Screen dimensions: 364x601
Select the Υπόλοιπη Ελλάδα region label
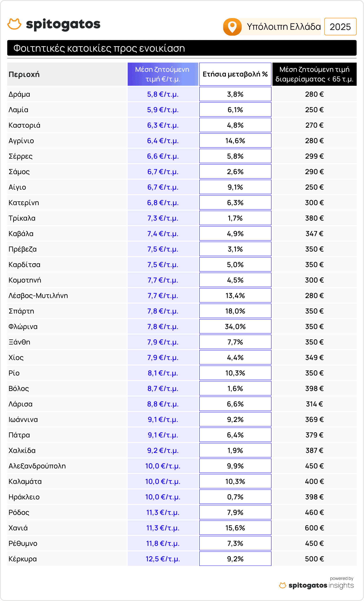[x=284, y=27]
